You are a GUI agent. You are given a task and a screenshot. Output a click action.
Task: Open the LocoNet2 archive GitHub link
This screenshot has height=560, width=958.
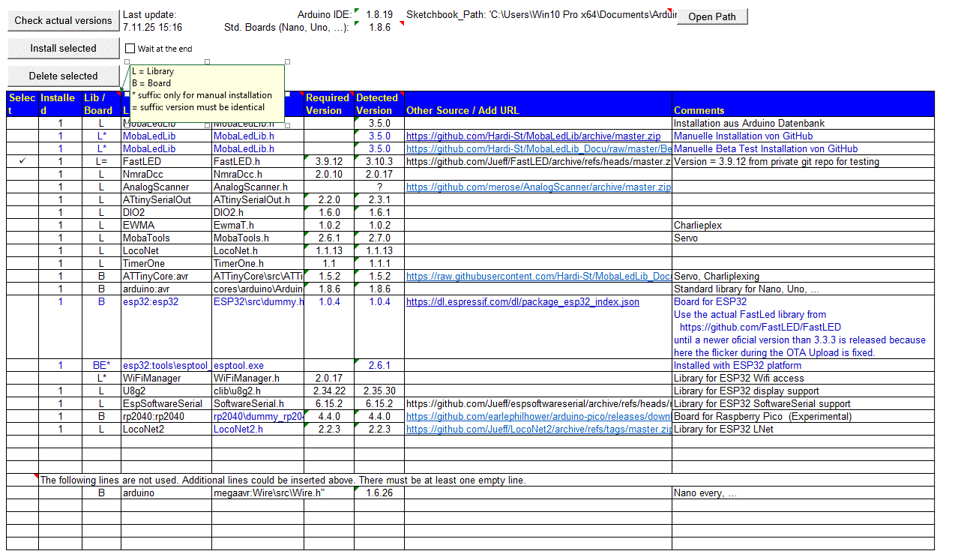tap(537, 430)
